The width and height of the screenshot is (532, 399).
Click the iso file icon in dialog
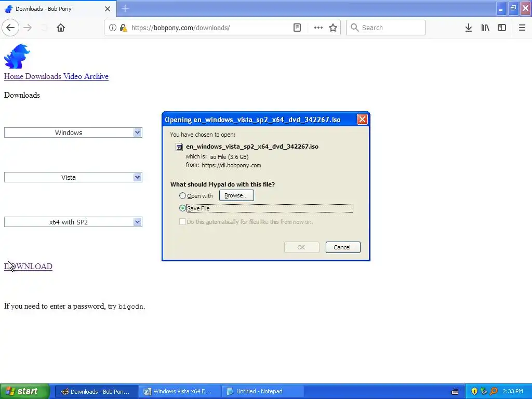179,147
